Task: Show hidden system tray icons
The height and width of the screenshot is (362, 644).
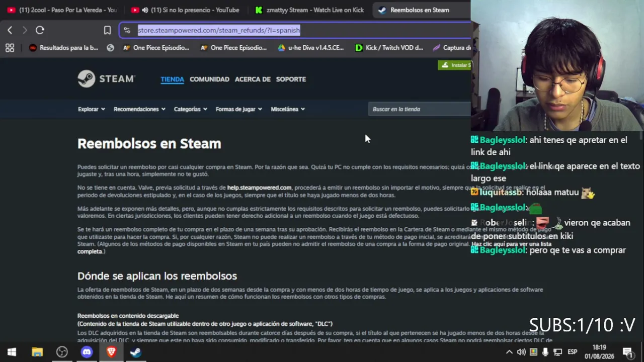Action: [x=509, y=352]
